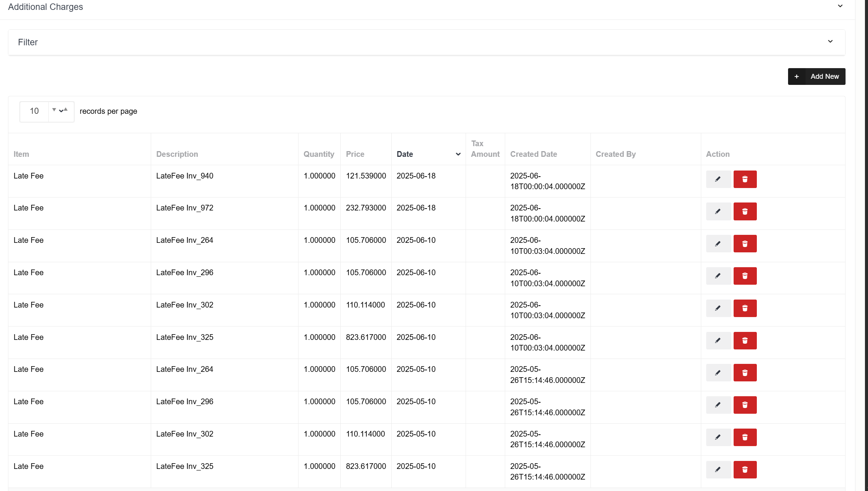Sort by Quantity column header

319,154
